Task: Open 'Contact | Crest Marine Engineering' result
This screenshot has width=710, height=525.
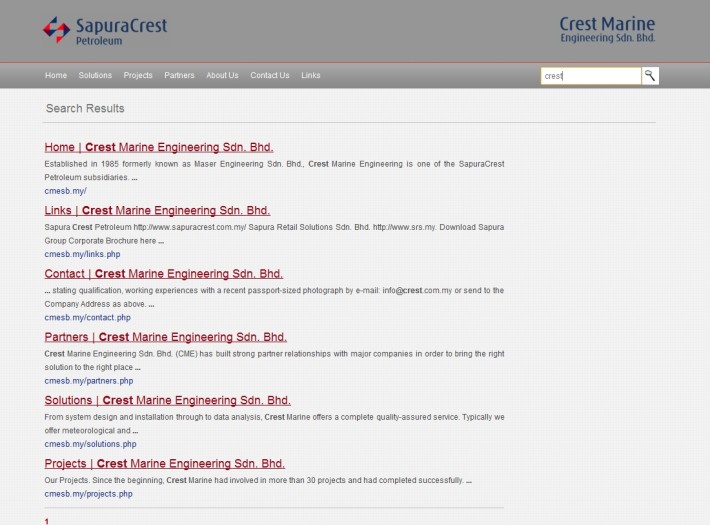Action: [164, 274]
